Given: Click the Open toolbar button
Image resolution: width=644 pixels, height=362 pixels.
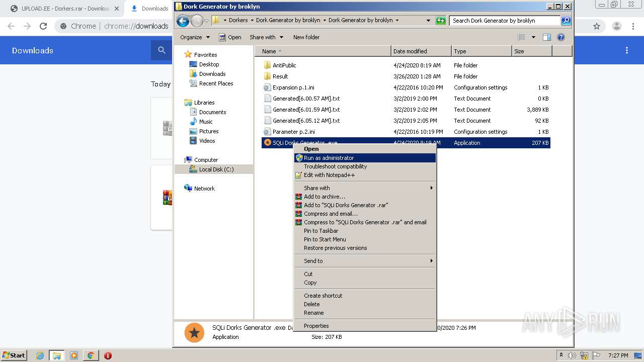Looking at the screenshot, I should 230,37.
